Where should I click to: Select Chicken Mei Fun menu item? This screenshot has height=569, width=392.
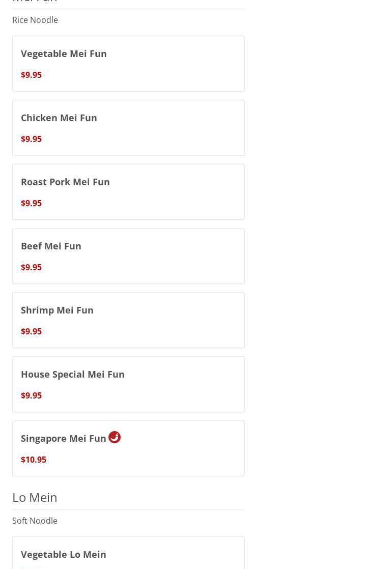tap(128, 128)
